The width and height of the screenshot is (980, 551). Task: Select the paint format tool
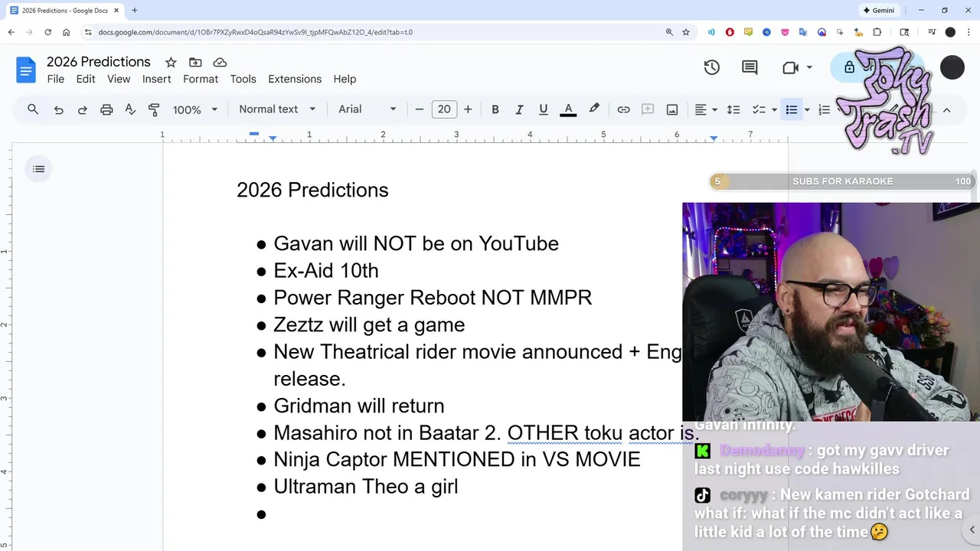pyautogui.click(x=154, y=109)
